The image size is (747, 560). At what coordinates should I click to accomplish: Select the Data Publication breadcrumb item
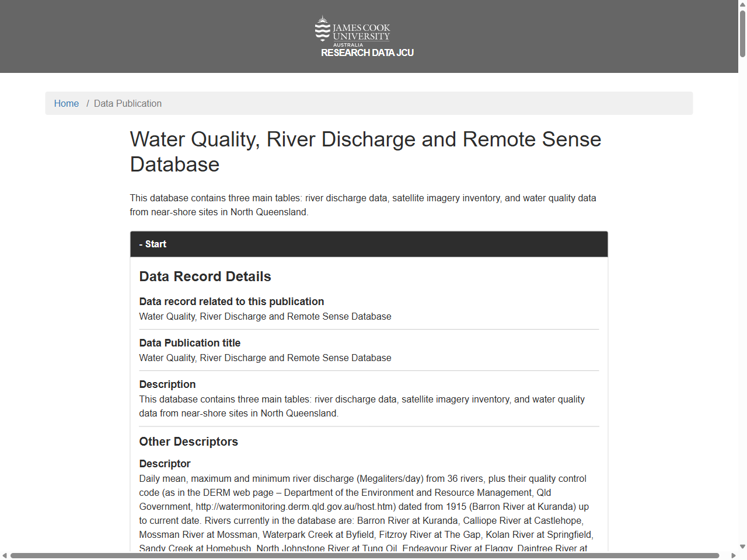[128, 103]
